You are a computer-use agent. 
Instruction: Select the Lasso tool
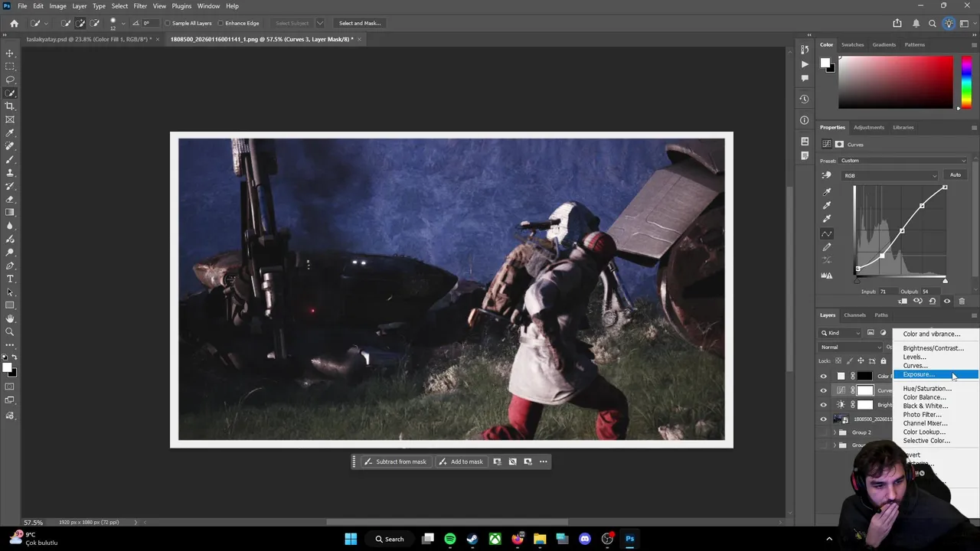[x=10, y=80]
